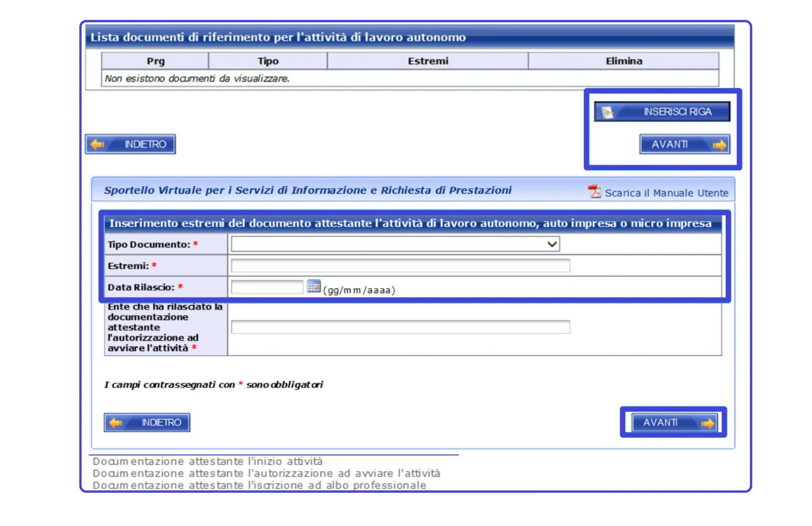Click the Scarica il Manuale Utente link
Viewport: 812px width, 526px height.
tap(667, 193)
